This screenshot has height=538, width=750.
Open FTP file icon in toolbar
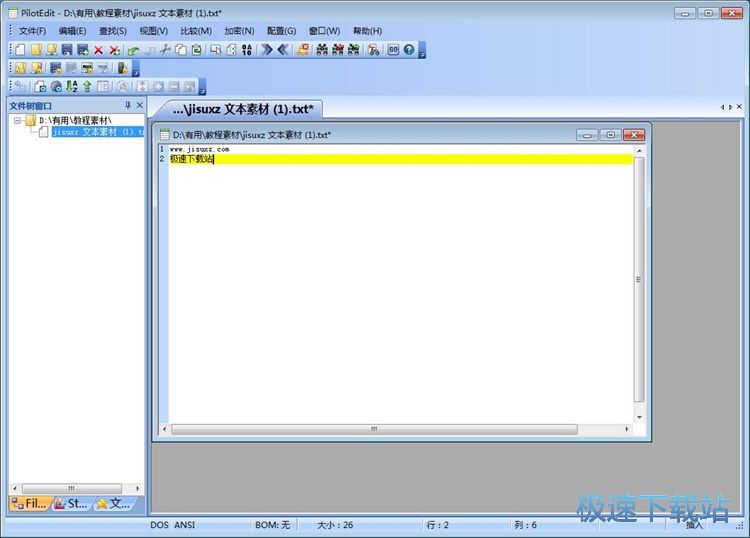52,50
